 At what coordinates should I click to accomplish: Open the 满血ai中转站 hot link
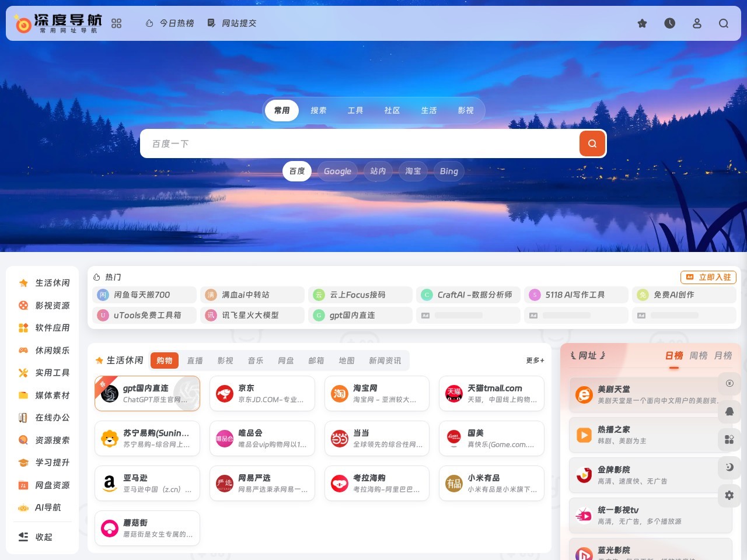[252, 295]
